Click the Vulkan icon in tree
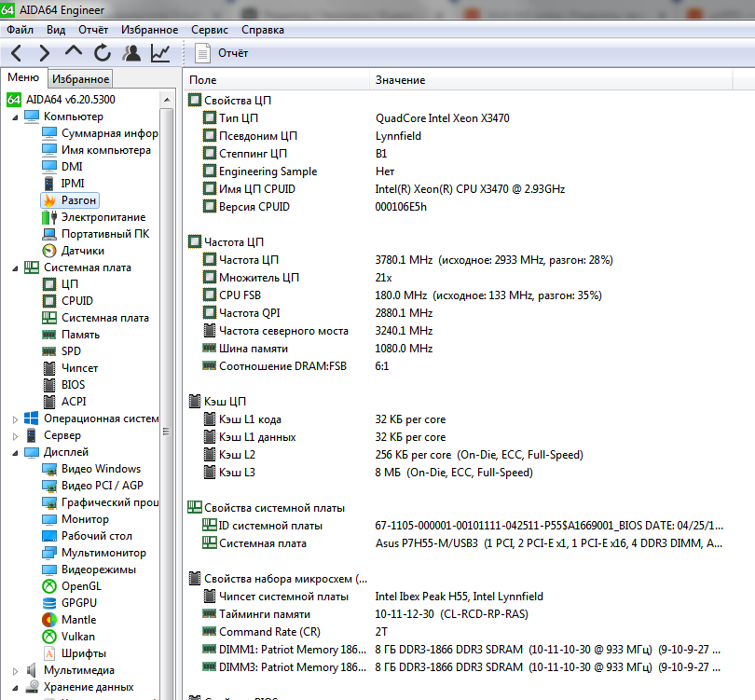755x700 pixels. (49, 637)
